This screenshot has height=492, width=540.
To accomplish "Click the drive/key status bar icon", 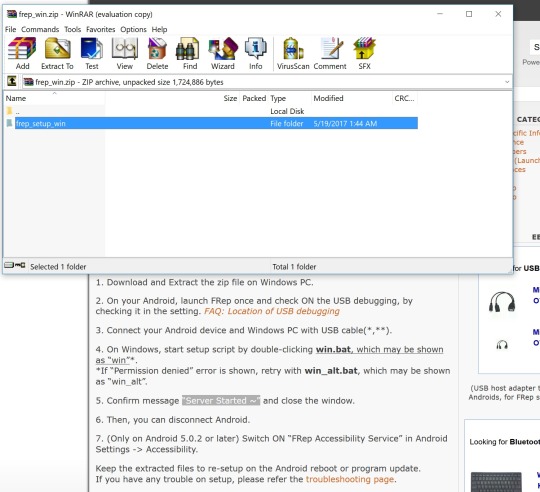I will tap(15, 265).
